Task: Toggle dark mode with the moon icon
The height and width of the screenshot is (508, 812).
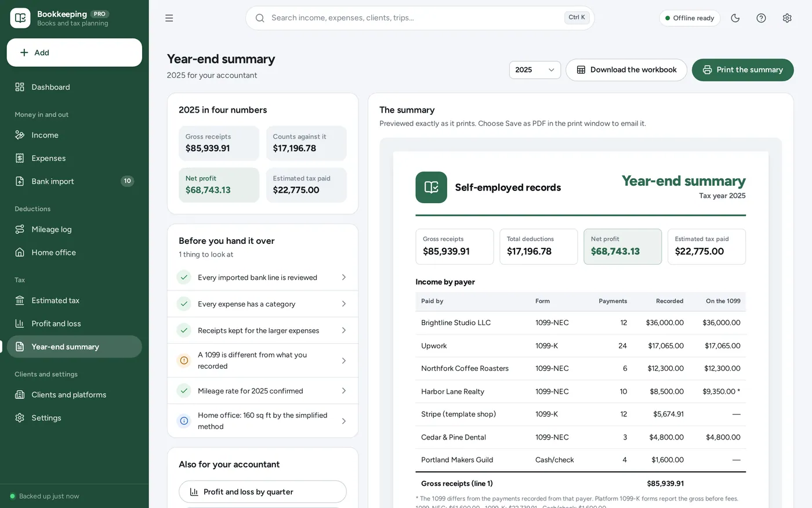Action: coord(735,18)
